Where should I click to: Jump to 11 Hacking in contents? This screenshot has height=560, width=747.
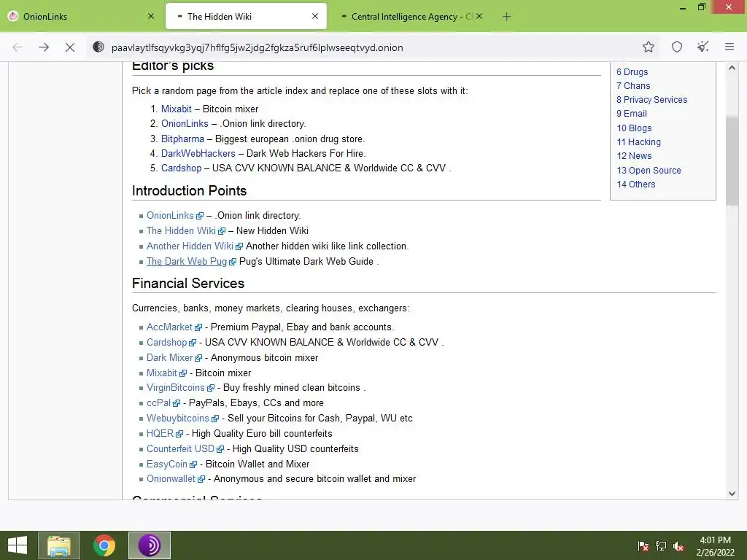click(x=639, y=142)
